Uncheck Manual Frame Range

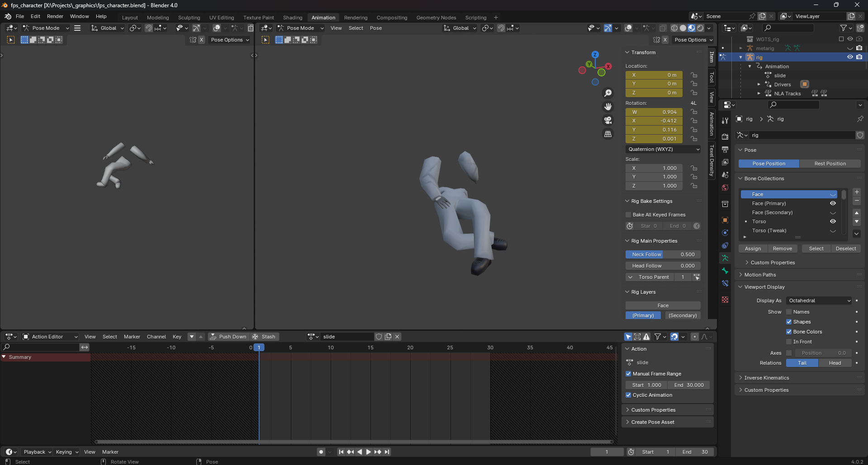click(x=628, y=374)
